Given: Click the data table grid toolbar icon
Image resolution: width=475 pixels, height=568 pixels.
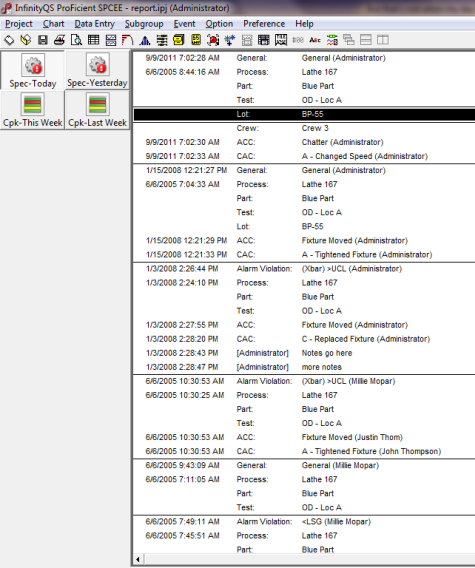Looking at the screenshot, I should (93, 40).
